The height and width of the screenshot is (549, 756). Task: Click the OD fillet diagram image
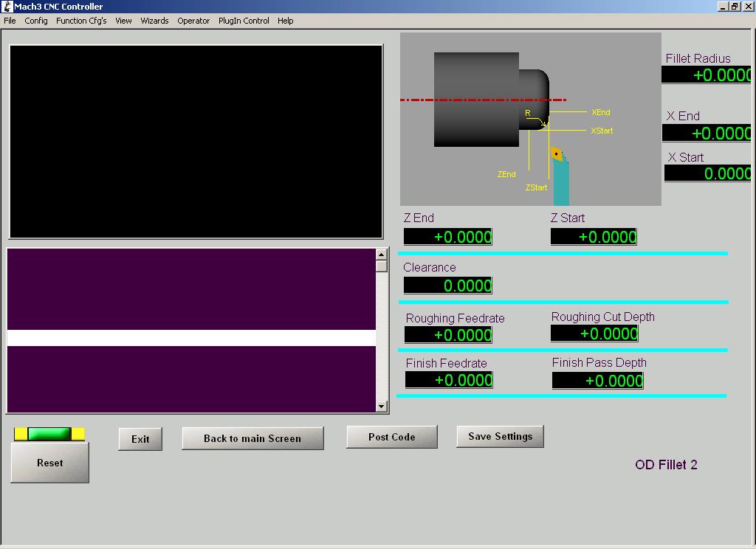[530, 119]
